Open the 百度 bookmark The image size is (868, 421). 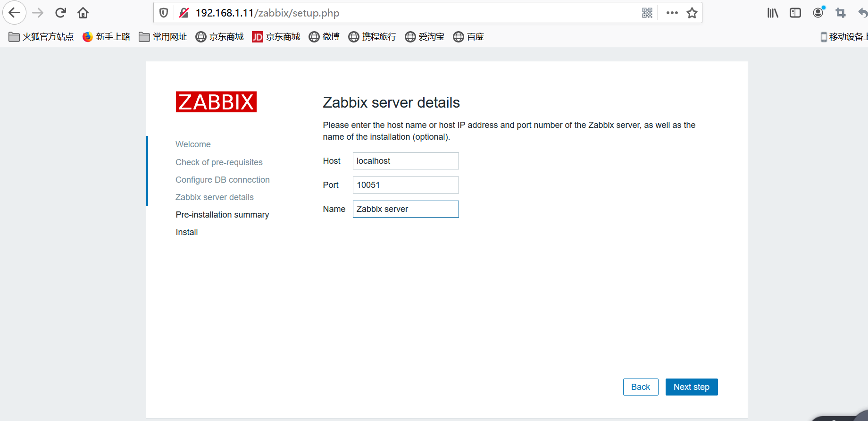[468, 37]
